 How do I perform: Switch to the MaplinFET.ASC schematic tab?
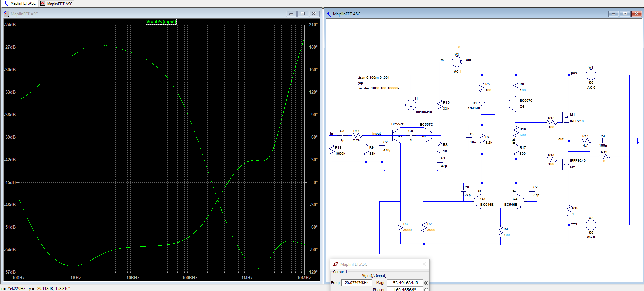coord(20,3)
